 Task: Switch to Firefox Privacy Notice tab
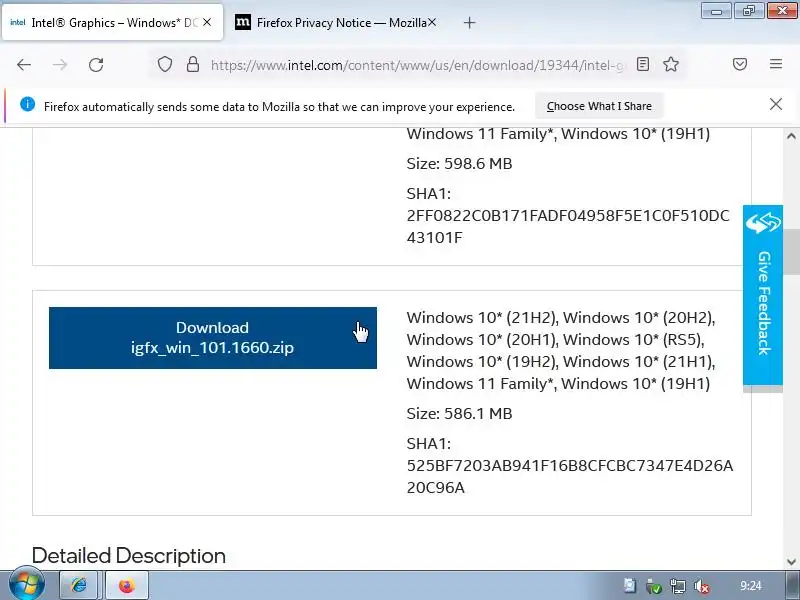[337, 22]
